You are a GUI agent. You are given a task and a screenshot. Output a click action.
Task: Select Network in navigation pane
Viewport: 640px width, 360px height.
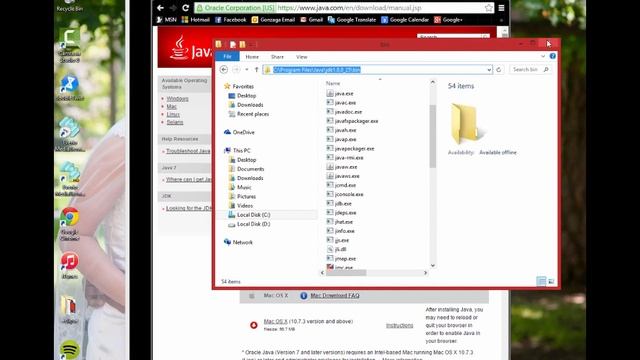[238, 242]
